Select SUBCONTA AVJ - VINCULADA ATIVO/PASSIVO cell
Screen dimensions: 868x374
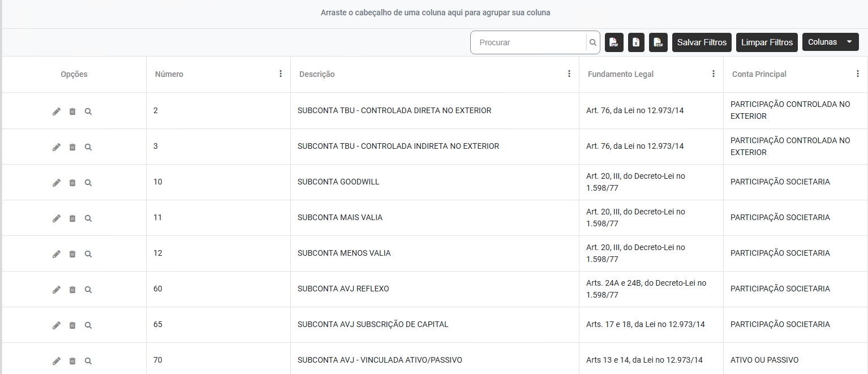pos(435,359)
